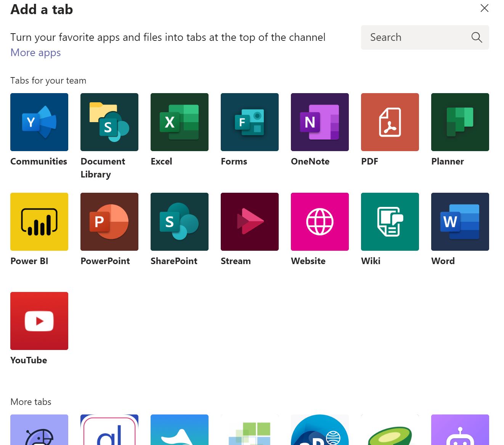
Task: Choose the green and blue squares app tile
Action: point(250,430)
